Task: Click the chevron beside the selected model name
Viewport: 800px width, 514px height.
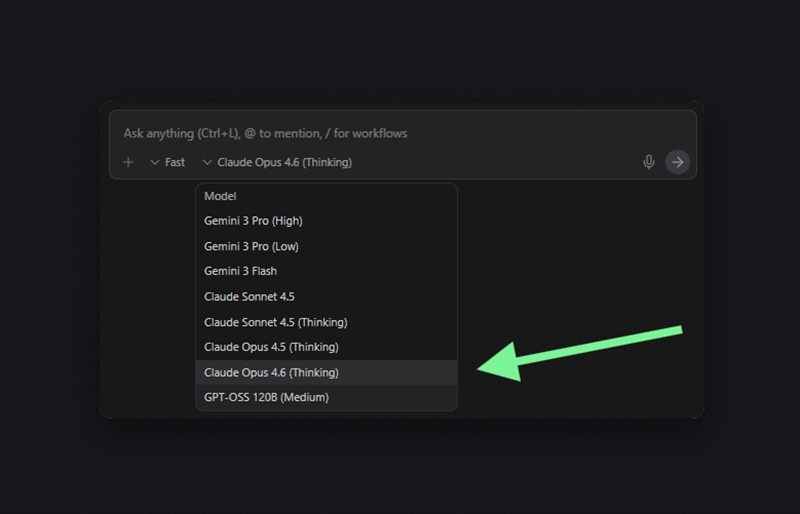Action: tap(207, 162)
